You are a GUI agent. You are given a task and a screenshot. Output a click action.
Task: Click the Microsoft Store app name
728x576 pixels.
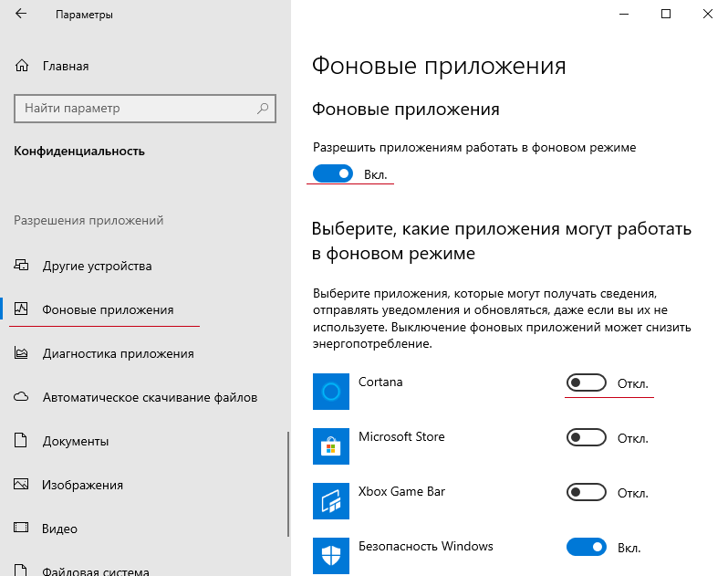click(x=401, y=436)
